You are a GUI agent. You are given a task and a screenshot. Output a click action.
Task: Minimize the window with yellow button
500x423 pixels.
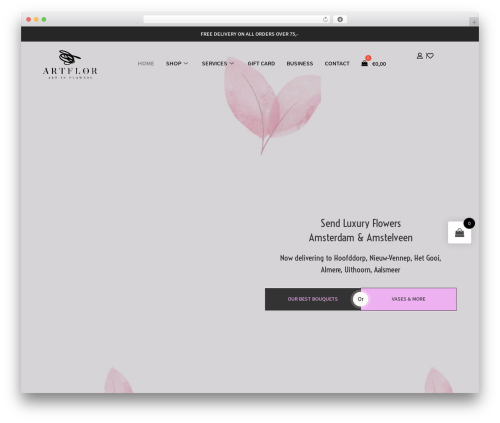coord(36,19)
